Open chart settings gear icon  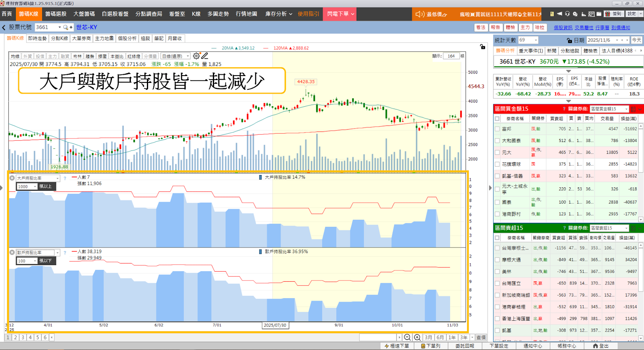click(x=196, y=56)
